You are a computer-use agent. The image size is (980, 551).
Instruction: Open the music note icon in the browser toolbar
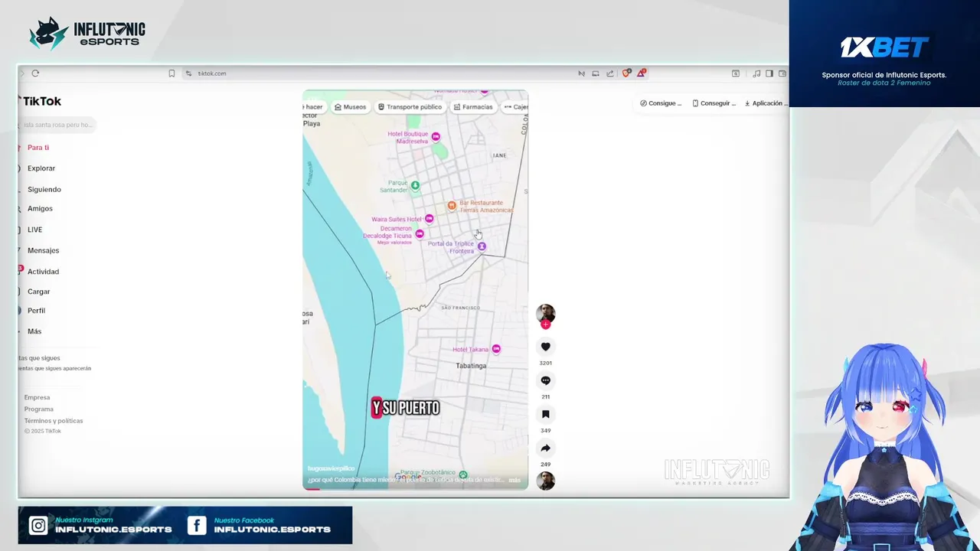pyautogui.click(x=756, y=73)
